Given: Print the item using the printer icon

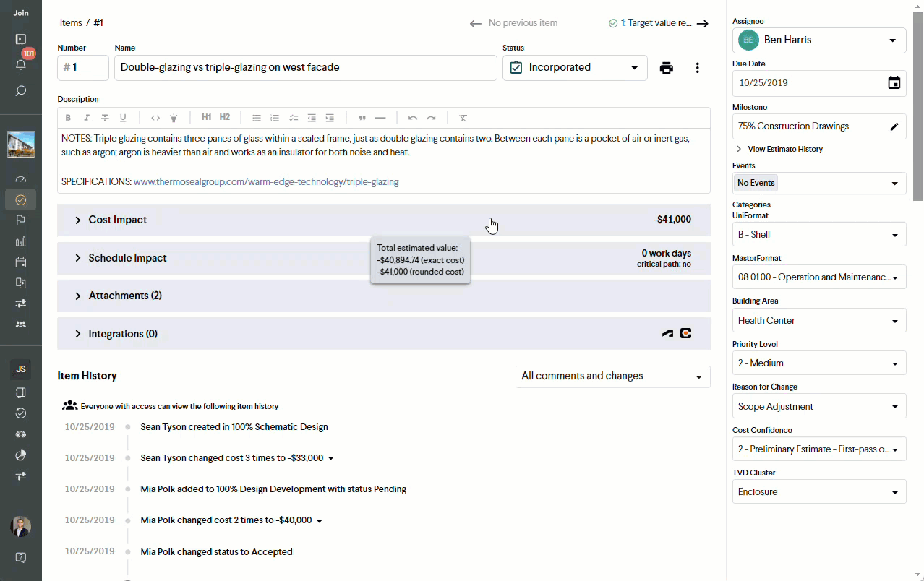Looking at the screenshot, I should [x=666, y=67].
